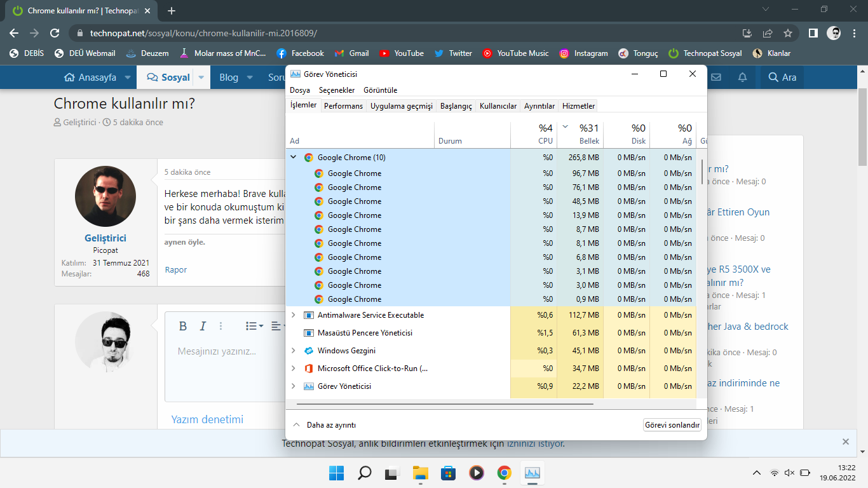Image resolution: width=868 pixels, height=488 pixels.
Task: Open the Seçenekler menu in Task Manager
Action: click(x=336, y=90)
